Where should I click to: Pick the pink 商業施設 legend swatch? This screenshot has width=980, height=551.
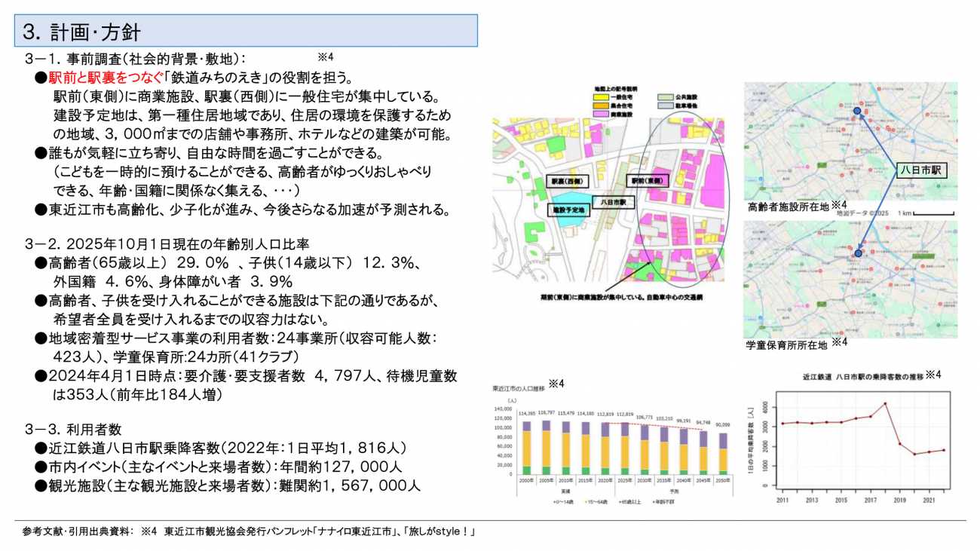(602, 114)
